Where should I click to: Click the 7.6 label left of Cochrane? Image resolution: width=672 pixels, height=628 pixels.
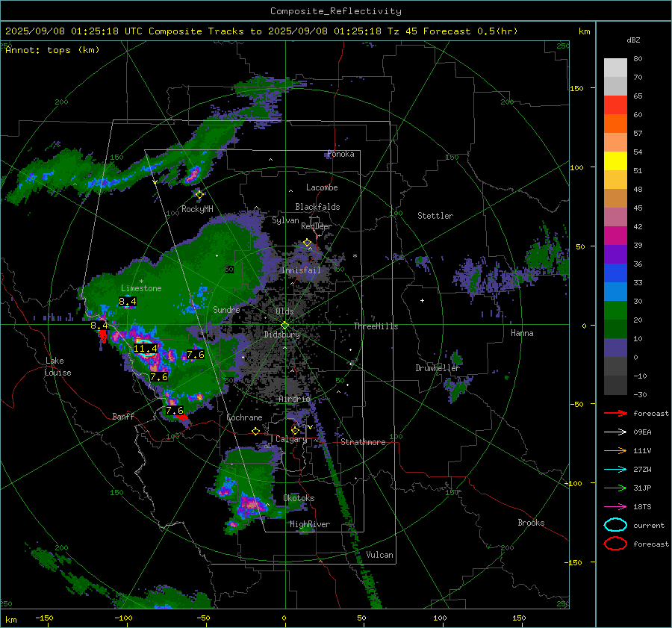pos(175,411)
